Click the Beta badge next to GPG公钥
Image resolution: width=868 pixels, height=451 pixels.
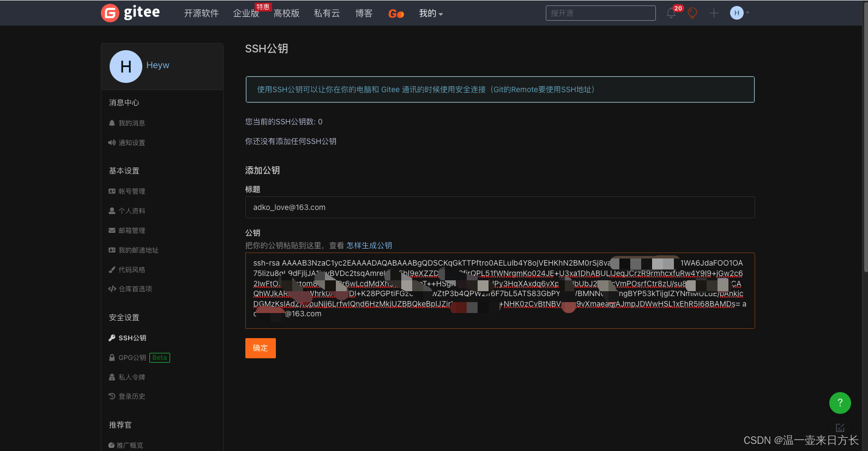tap(160, 358)
